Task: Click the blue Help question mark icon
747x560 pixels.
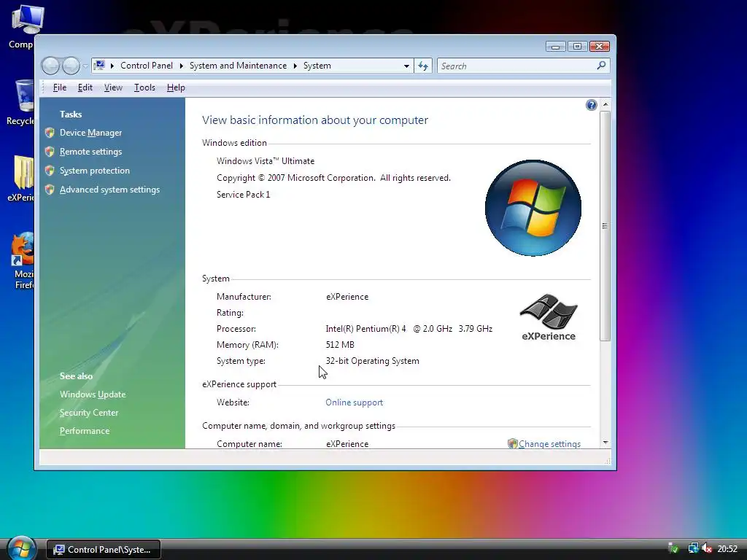Action: pyautogui.click(x=591, y=105)
